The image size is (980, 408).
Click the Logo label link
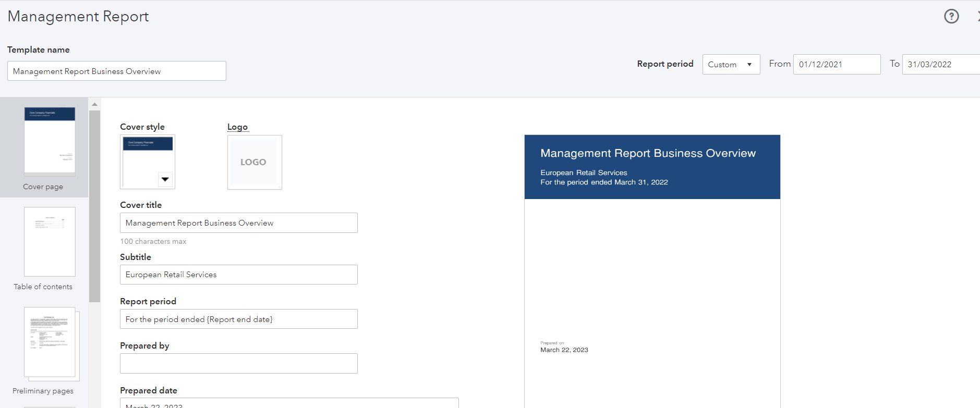click(x=237, y=127)
